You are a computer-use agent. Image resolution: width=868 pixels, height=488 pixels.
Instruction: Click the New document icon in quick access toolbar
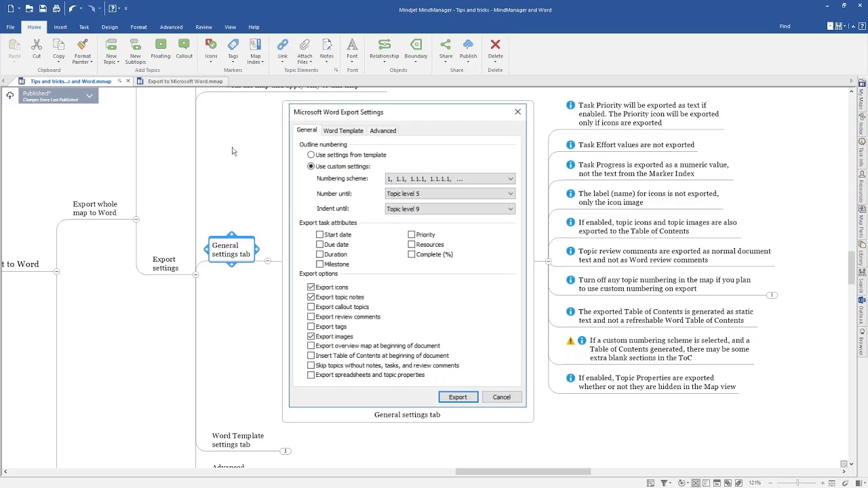point(11,9)
